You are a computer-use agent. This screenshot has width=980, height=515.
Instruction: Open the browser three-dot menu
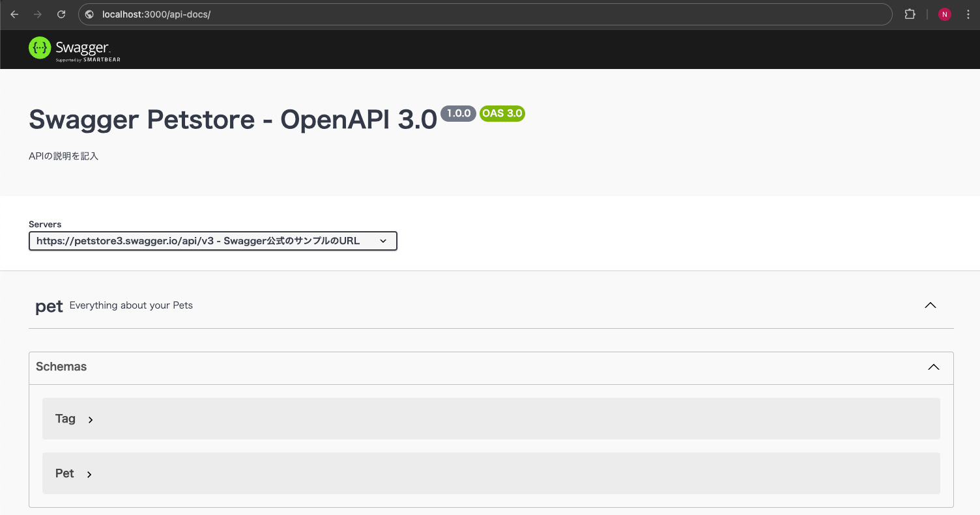pos(968,14)
